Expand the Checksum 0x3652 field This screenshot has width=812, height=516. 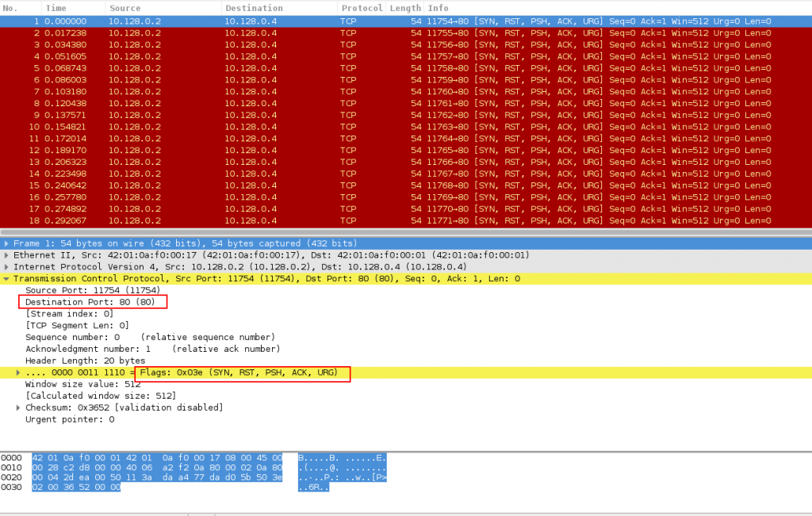click(x=17, y=407)
